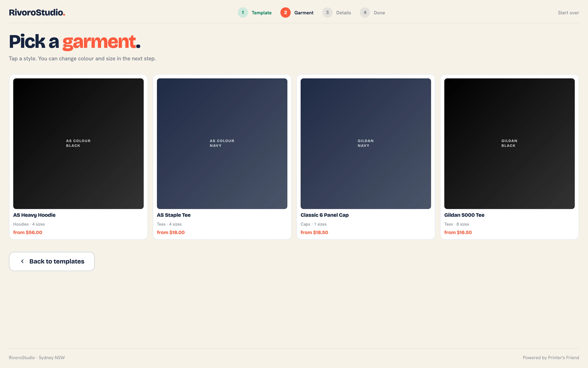Go to the Template step label
588x368 pixels.
pyautogui.click(x=261, y=13)
